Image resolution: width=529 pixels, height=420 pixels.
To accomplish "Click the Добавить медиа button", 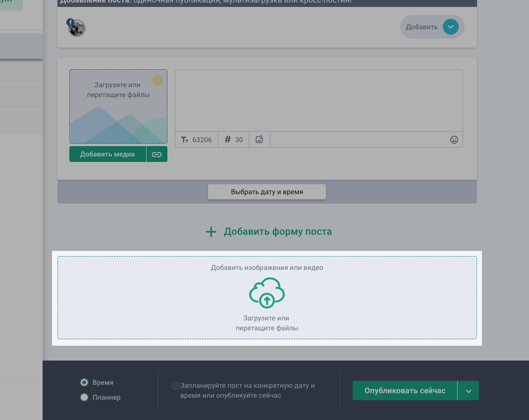I will pos(107,154).
